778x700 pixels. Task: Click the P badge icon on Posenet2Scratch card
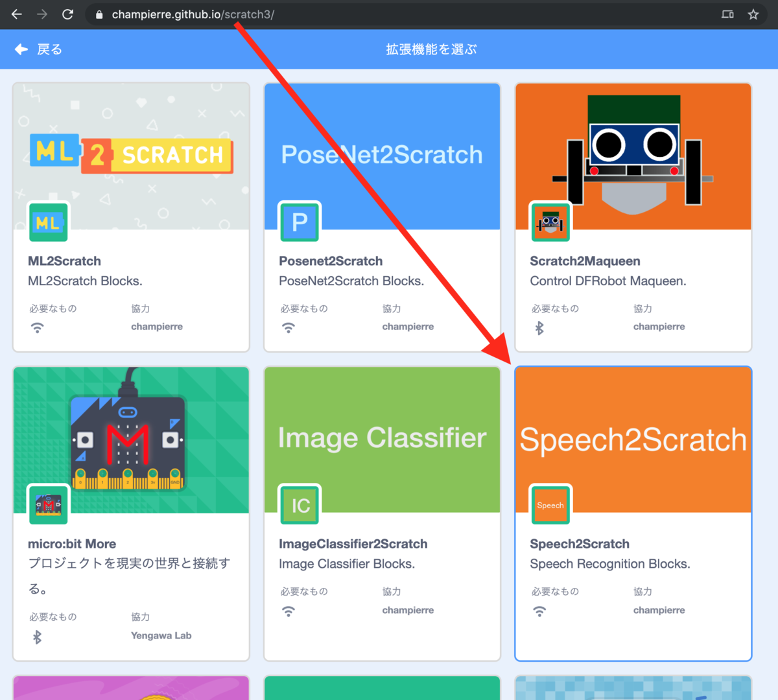pyautogui.click(x=299, y=222)
